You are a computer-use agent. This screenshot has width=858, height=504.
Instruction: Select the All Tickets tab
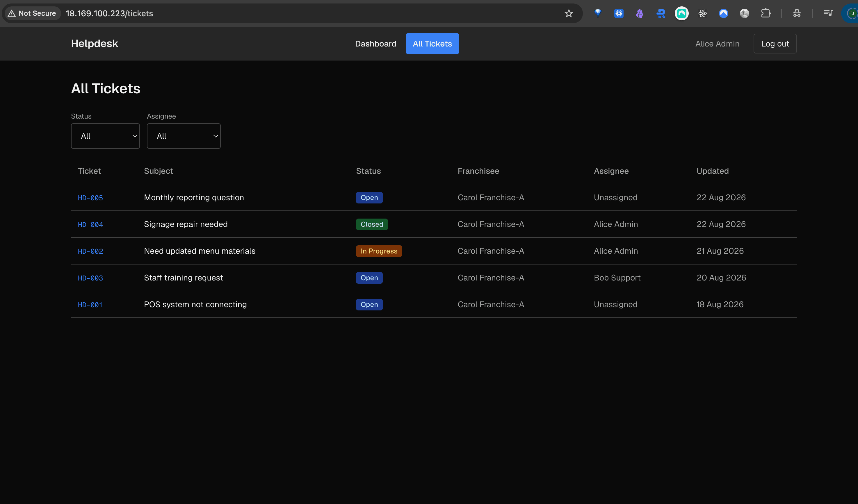[x=432, y=44]
